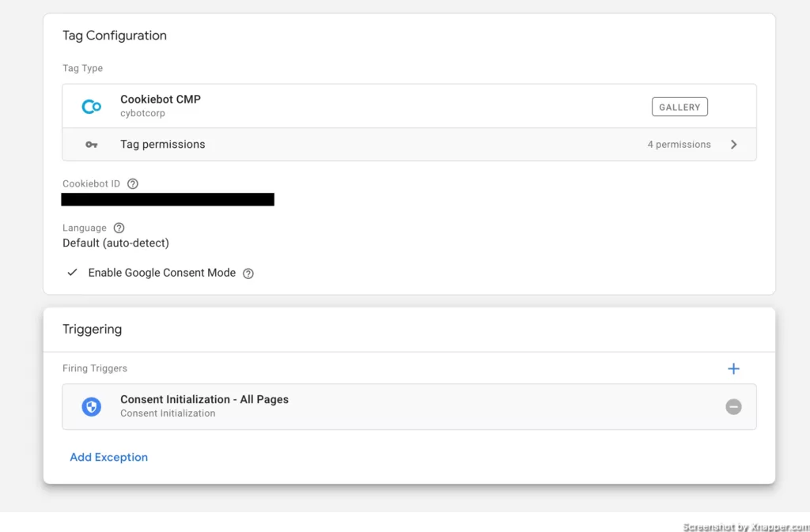Click the Add Exception link
The image size is (810, 532).
(109, 457)
